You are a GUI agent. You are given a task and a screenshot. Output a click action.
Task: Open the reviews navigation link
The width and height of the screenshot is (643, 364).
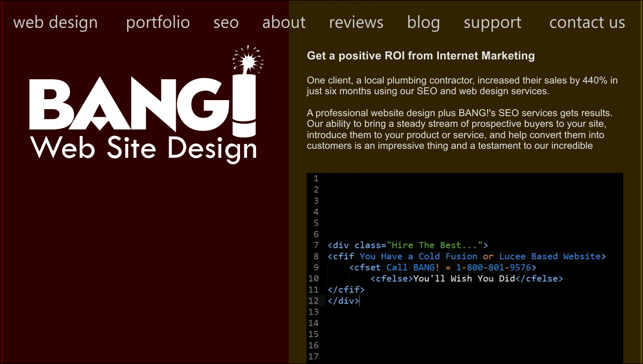[x=356, y=22]
